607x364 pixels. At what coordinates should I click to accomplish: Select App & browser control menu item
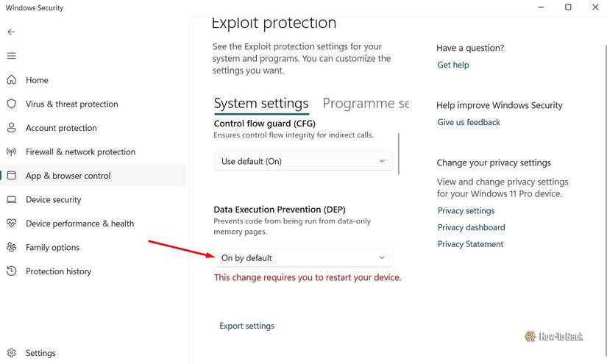(68, 176)
